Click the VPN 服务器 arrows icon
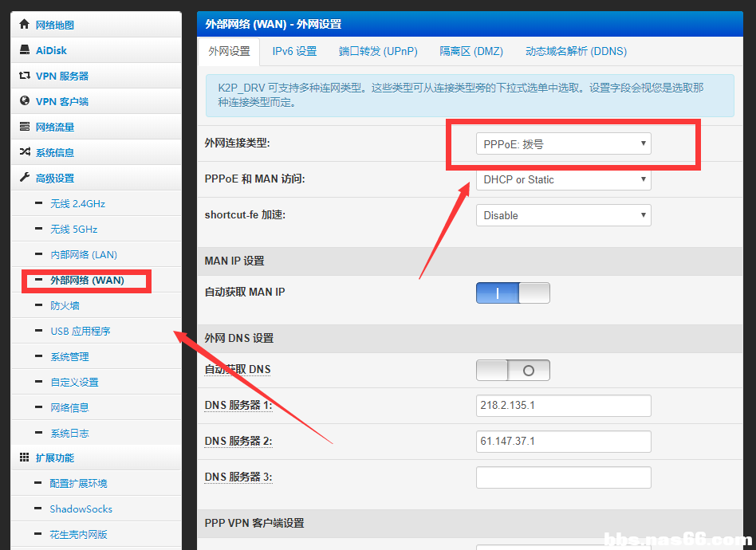The height and width of the screenshot is (550, 756). coord(25,76)
